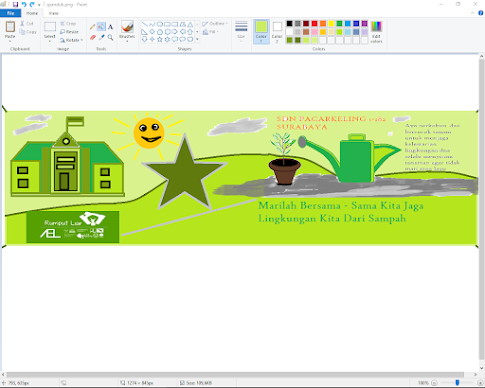Click the Resize button

point(70,32)
